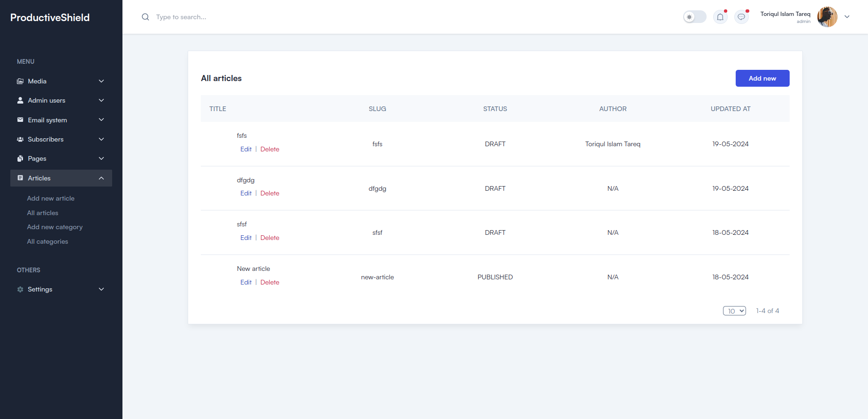Select Add new article in sidebar

click(51, 199)
